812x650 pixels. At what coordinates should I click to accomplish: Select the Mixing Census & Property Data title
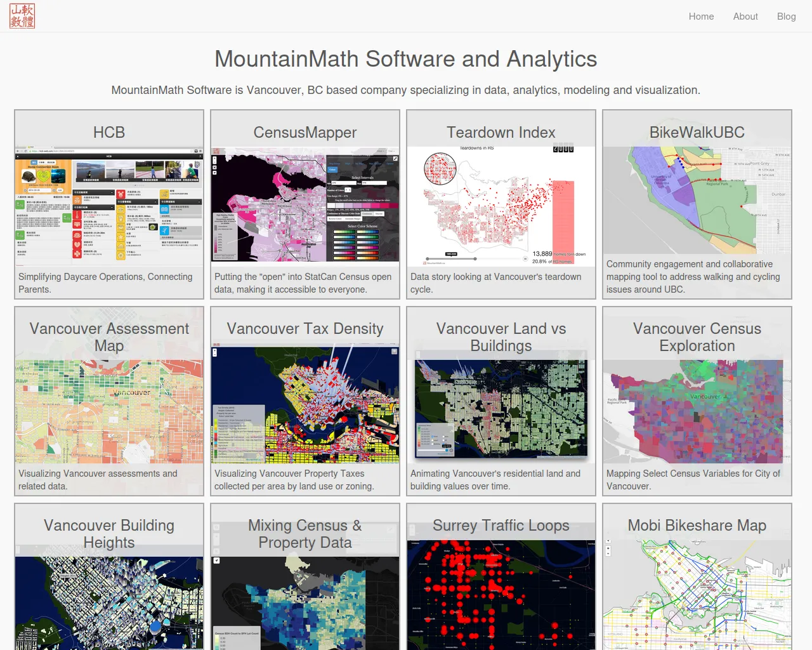tap(305, 534)
